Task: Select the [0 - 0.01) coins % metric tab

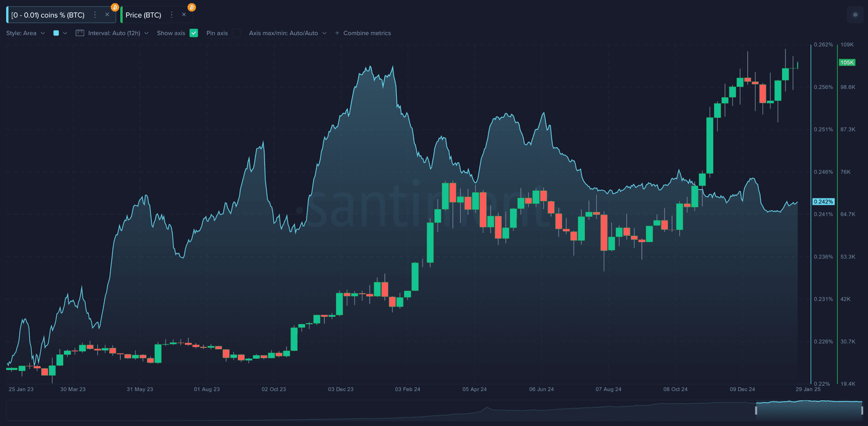Action: (48, 15)
